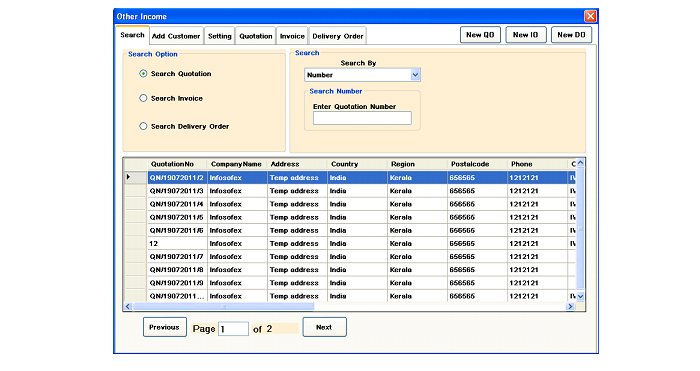Image resolution: width=700 pixels, height=371 pixels.
Task: Click the Page number input box
Action: pyautogui.click(x=233, y=329)
